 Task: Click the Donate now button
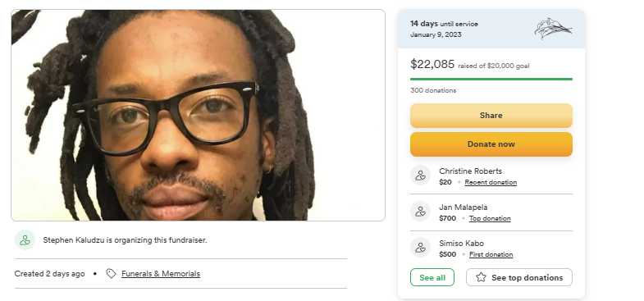(491, 144)
